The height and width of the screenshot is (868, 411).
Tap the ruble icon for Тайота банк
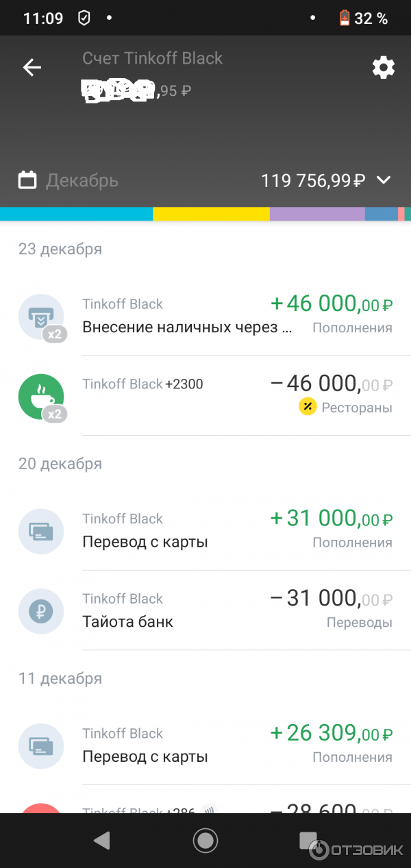click(x=41, y=611)
